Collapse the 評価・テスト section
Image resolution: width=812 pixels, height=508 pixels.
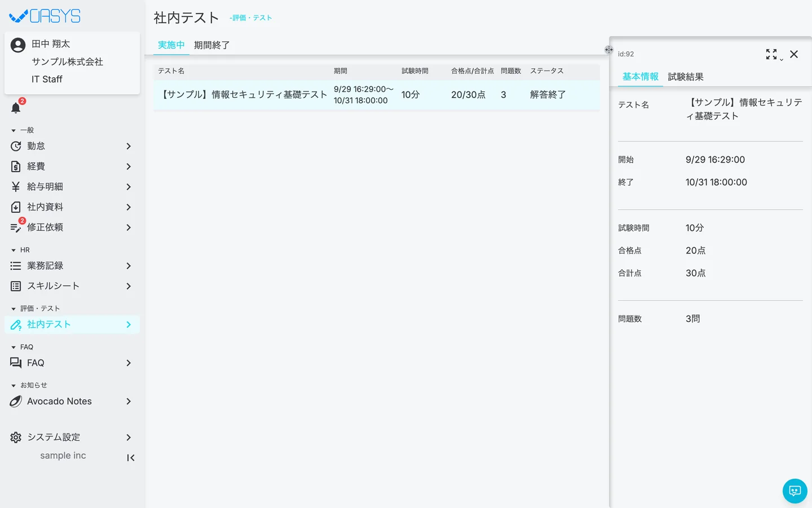pyautogui.click(x=36, y=309)
